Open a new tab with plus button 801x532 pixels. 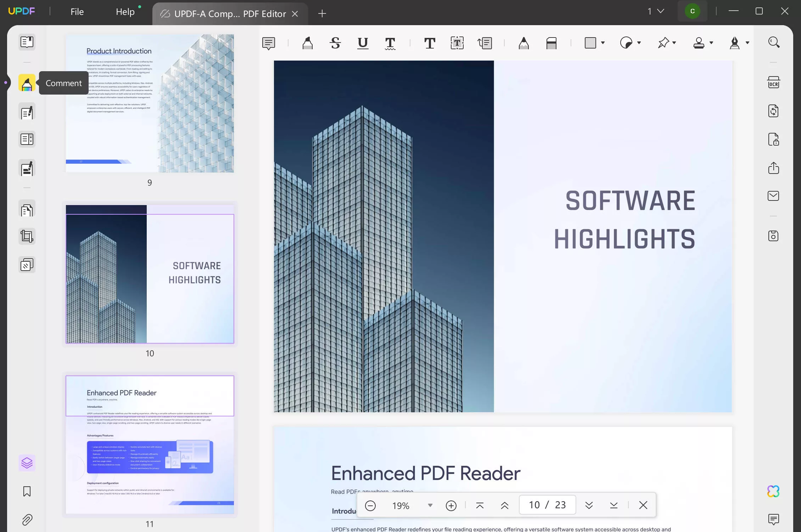(322, 14)
